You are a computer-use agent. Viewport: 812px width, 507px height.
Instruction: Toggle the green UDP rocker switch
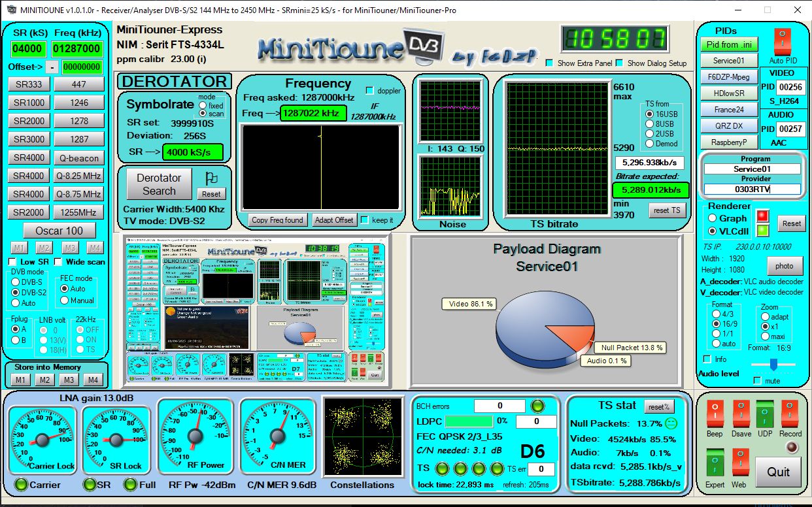click(x=764, y=414)
